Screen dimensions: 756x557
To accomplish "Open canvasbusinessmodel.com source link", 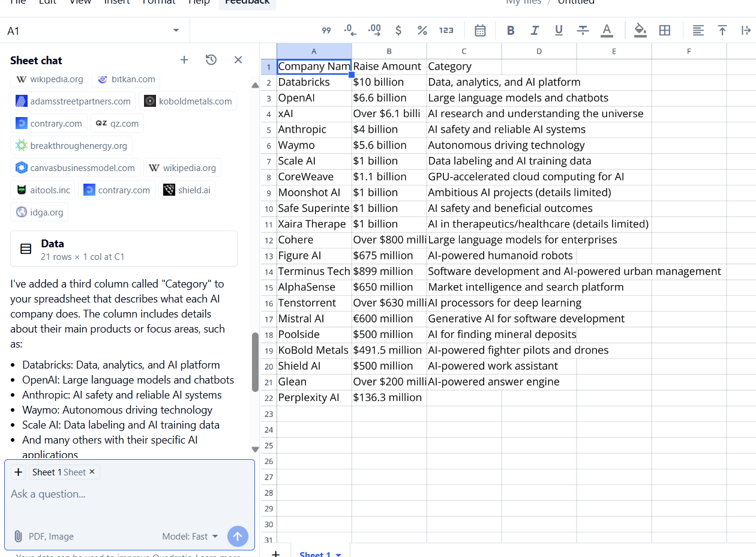I will pos(76,167).
